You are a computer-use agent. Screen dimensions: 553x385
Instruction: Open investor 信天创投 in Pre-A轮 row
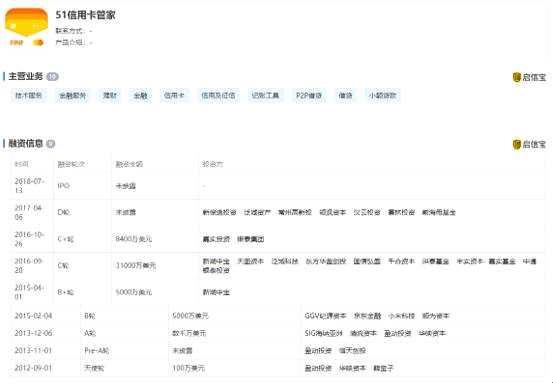352,351
